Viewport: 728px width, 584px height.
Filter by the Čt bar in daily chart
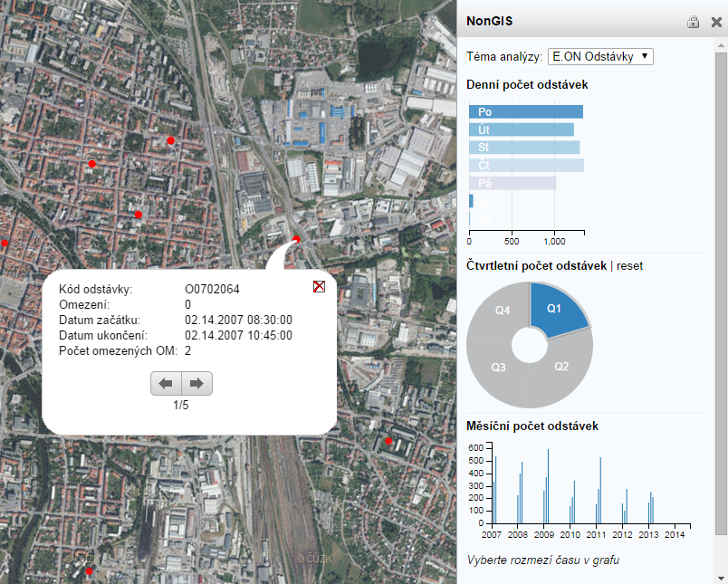[526, 166]
